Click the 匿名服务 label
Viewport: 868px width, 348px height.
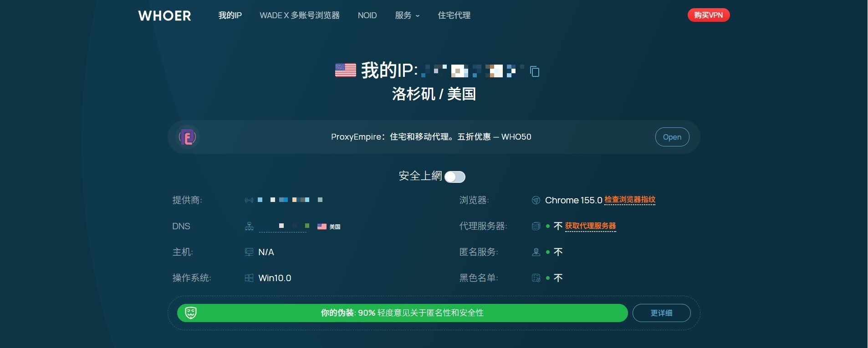[x=479, y=252]
